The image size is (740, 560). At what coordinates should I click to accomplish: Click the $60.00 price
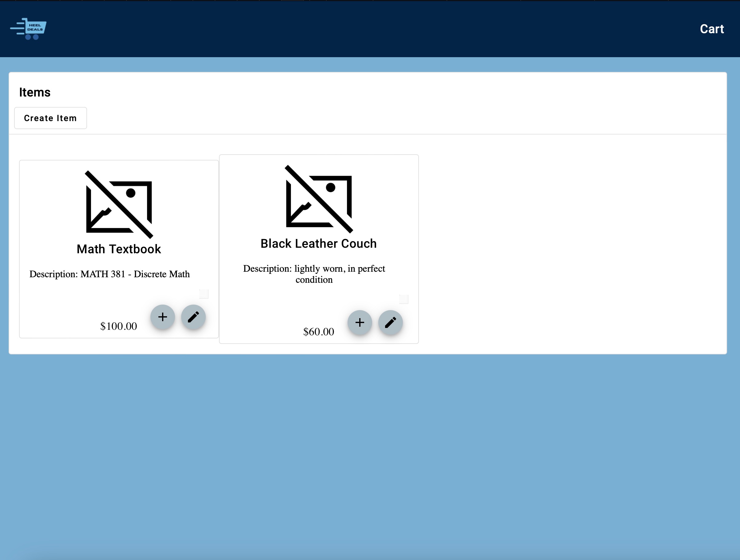[x=318, y=332]
